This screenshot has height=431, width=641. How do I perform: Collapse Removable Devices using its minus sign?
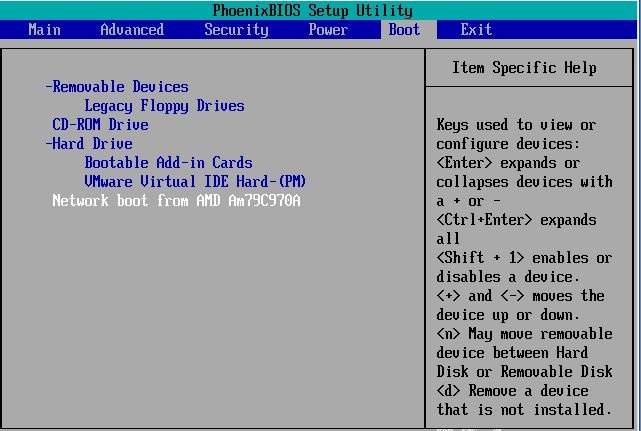coord(48,87)
